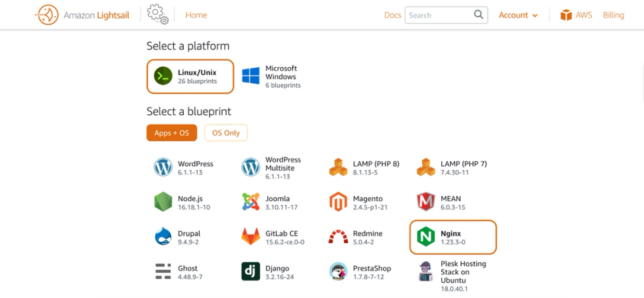This screenshot has height=298, width=644.
Task: Pick the LAMP (PHP 7) blueprint icon
Action: [x=426, y=167]
